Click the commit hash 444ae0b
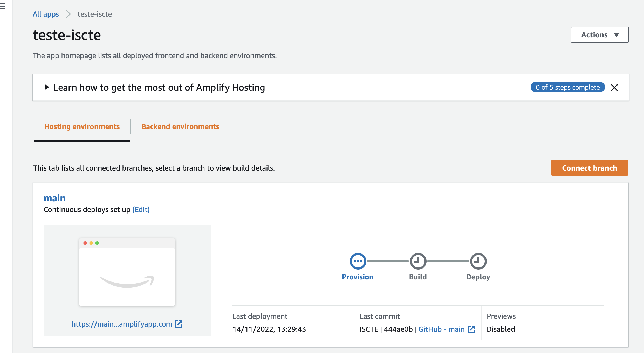 [x=398, y=329]
